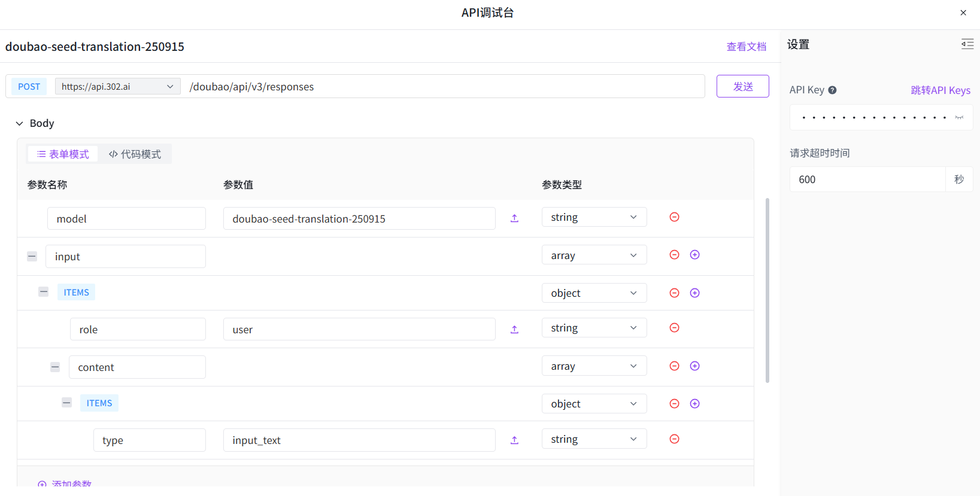Open the https://api.302.ai host dropdown
The width and height of the screenshot is (980, 496).
coord(117,87)
